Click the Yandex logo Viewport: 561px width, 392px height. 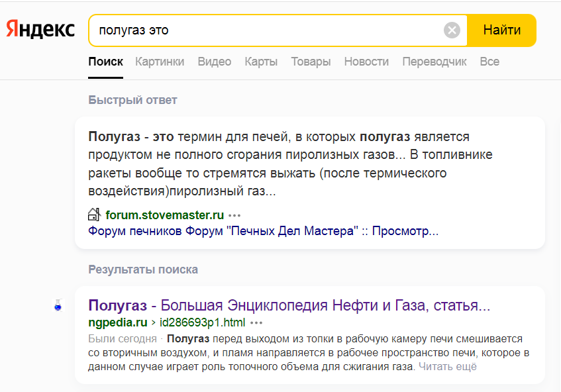point(40,30)
